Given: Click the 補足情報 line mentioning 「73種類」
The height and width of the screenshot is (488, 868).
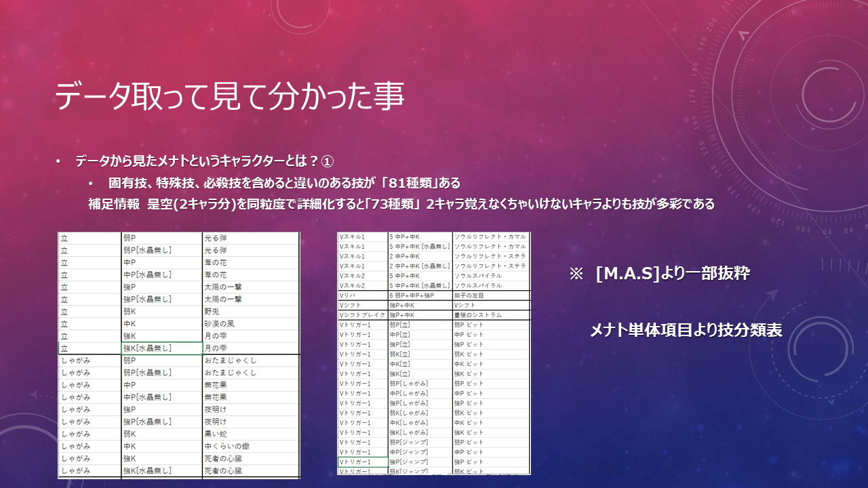Looking at the screenshot, I should [x=401, y=204].
